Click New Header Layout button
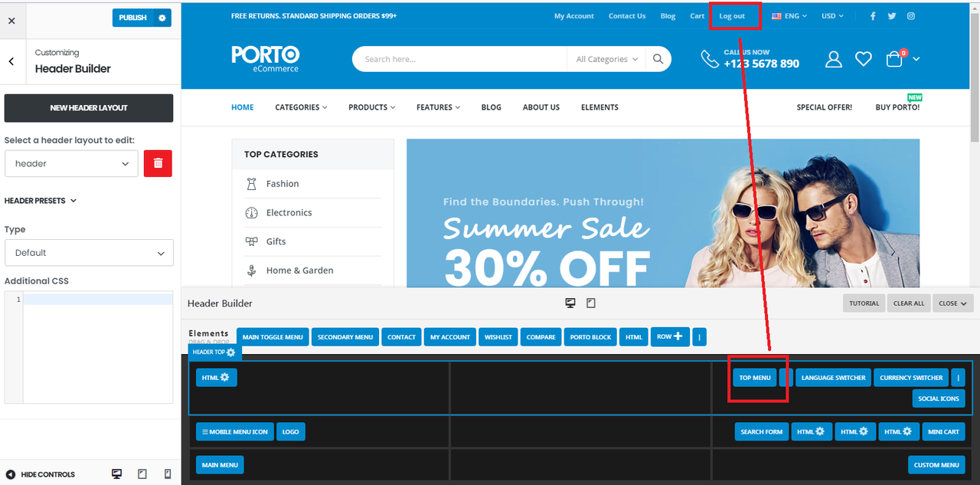Screen dimensions: 980x485 pos(89,108)
